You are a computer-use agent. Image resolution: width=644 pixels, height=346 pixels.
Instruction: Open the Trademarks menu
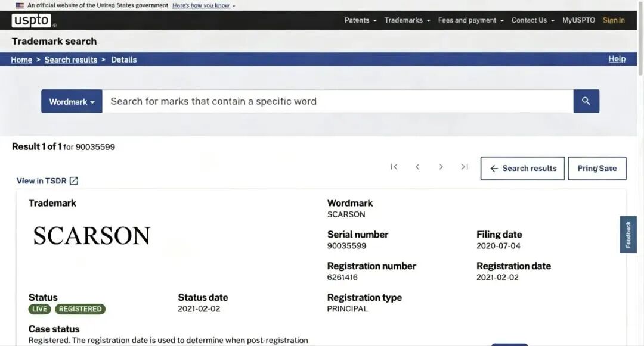point(407,20)
